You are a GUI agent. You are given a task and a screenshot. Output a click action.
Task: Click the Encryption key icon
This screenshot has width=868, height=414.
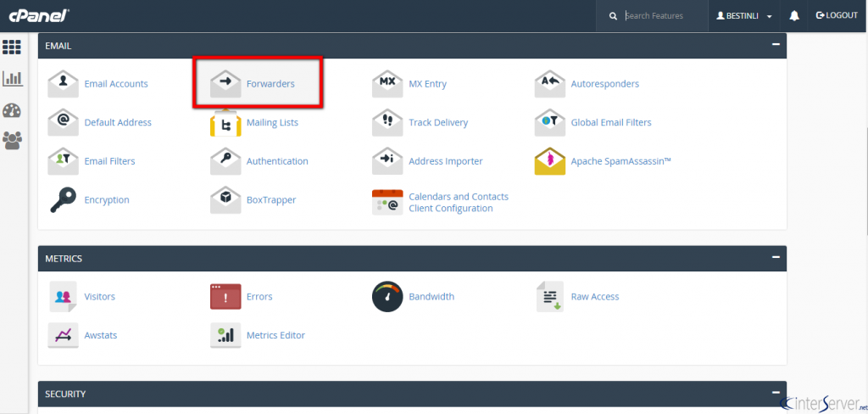tap(63, 200)
